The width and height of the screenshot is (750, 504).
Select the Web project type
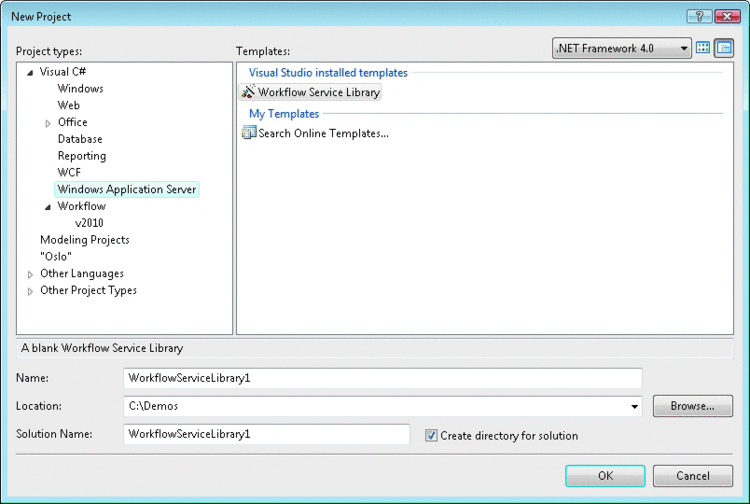[x=68, y=105]
